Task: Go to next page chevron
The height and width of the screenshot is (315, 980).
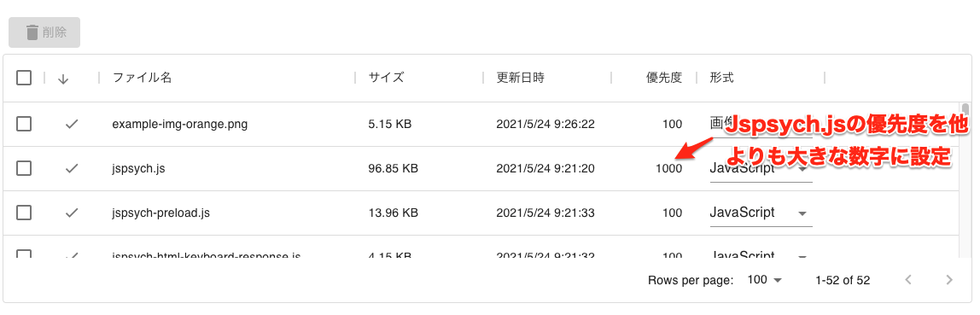Action: pyautogui.click(x=948, y=280)
